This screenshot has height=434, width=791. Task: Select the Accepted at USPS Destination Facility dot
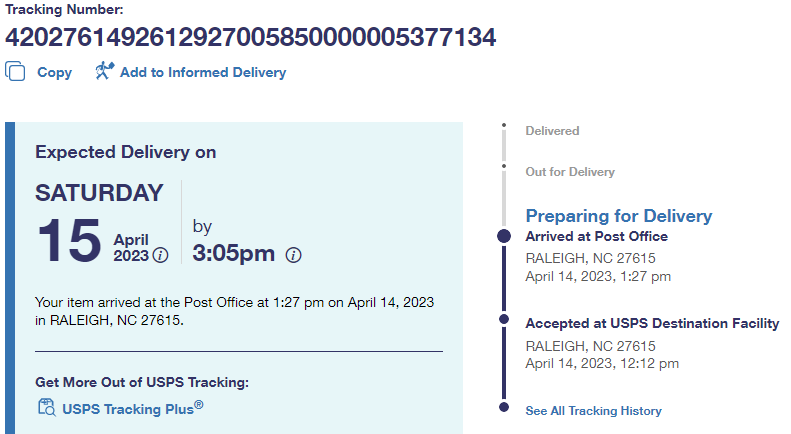[504, 323]
